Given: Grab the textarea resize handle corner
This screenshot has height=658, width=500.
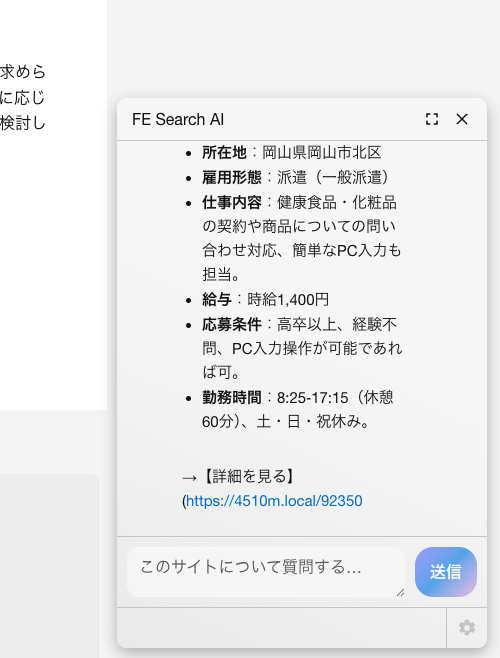Looking at the screenshot, I should 401,593.
